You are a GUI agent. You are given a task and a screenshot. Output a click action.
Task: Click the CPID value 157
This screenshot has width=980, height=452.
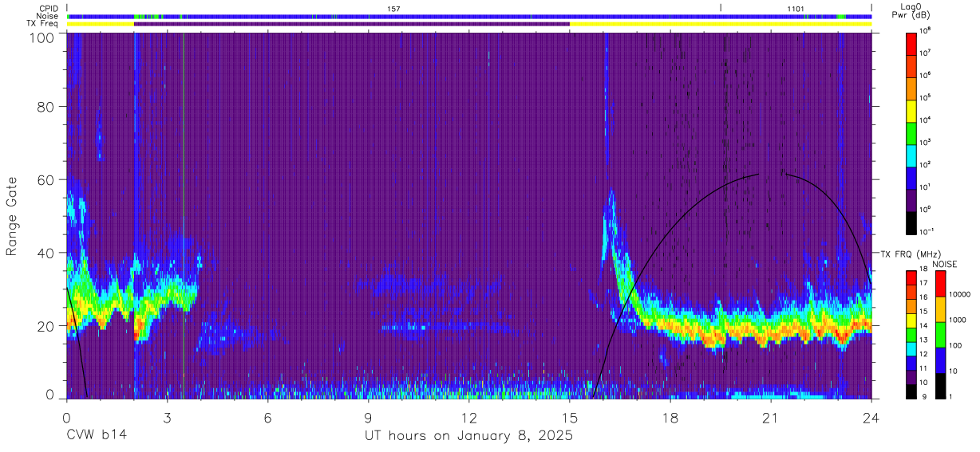pos(393,8)
